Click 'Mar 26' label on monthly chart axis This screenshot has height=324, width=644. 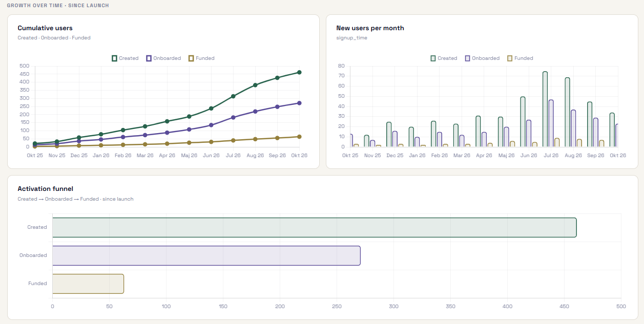coord(462,155)
